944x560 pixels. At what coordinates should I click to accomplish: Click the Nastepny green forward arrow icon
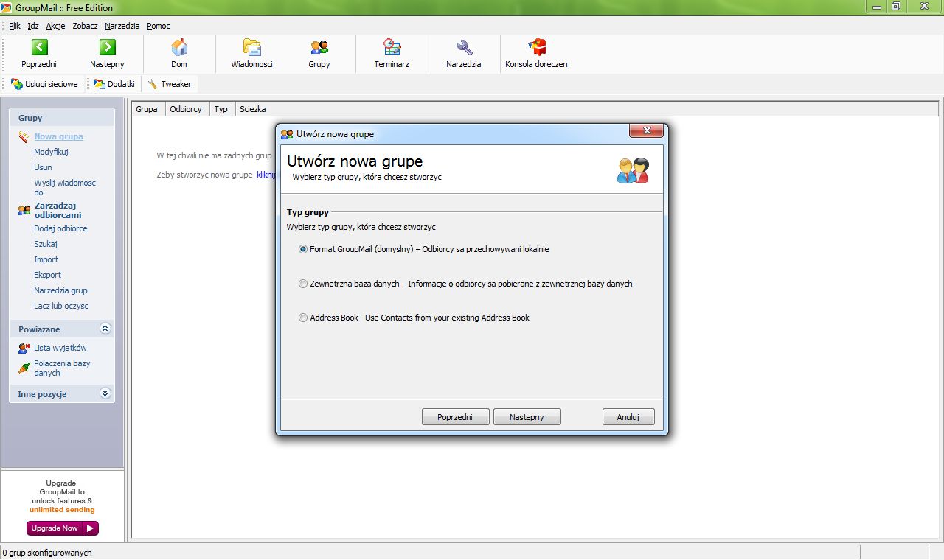108,47
